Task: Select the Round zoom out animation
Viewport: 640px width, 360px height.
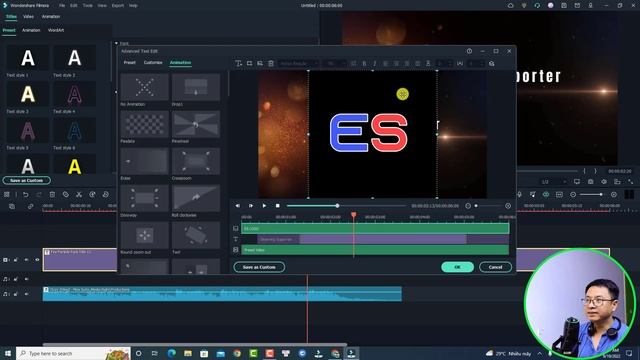Action: [x=144, y=235]
